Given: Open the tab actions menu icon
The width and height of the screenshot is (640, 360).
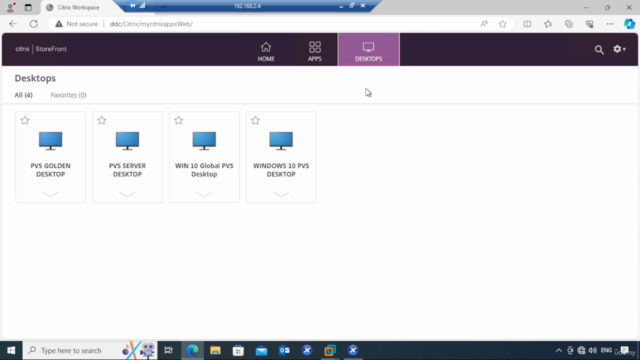Looking at the screenshot, I should tap(28, 7).
